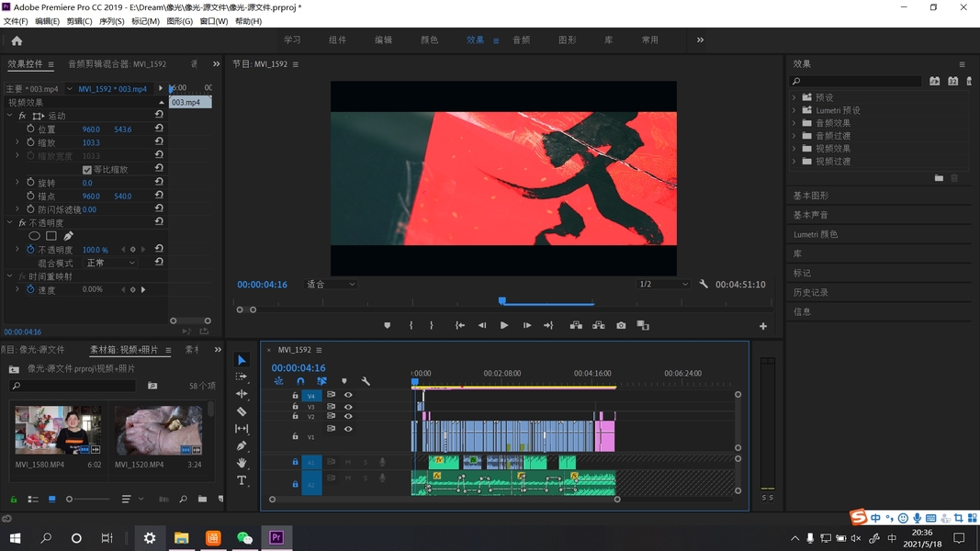Show more workspaces chevron

click(x=700, y=40)
